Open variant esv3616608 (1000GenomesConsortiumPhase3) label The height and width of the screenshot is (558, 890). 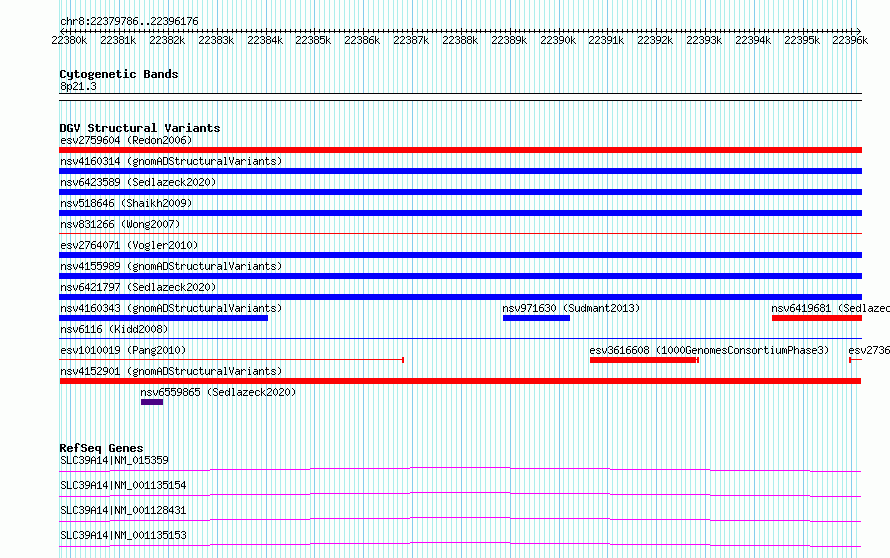point(709,350)
